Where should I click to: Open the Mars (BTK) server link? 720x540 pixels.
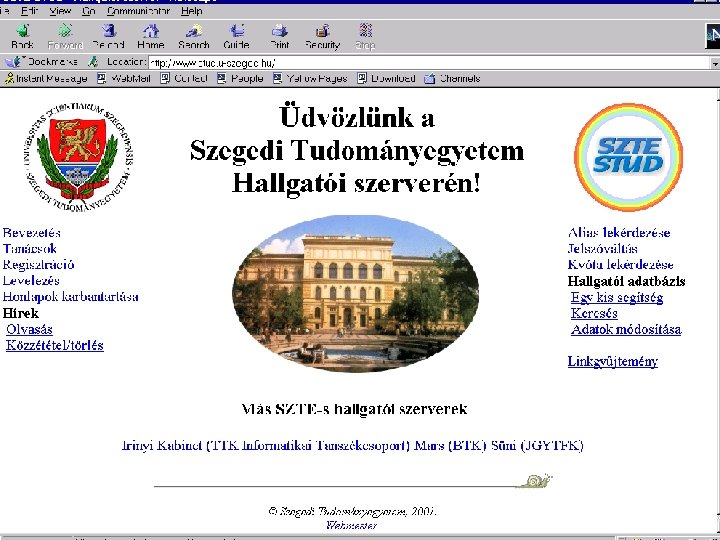pyautogui.click(x=450, y=445)
